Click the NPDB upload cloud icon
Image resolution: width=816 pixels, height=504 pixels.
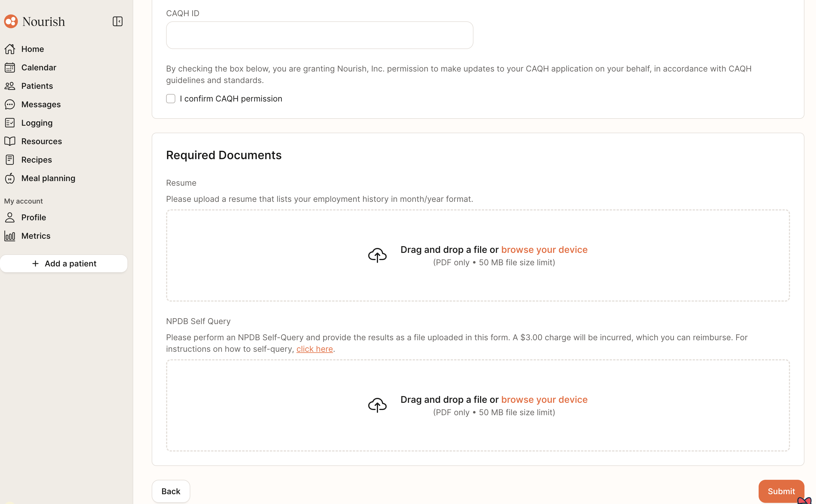point(377,405)
